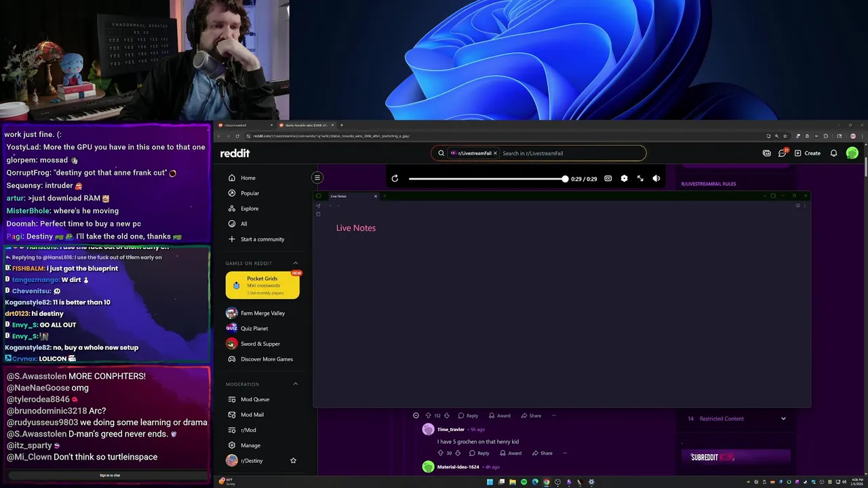Open a new Chrome tab
868x488 pixels.
[341, 125]
